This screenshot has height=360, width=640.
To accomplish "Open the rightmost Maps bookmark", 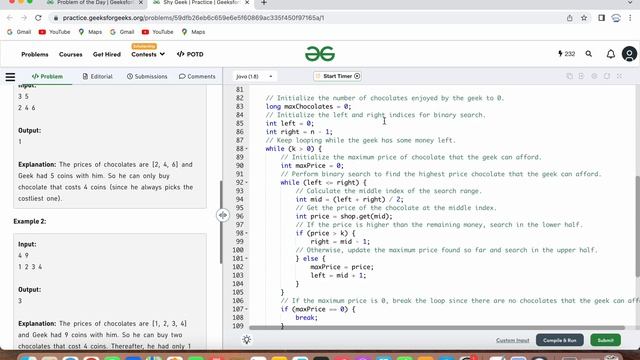I will click(x=193, y=32).
